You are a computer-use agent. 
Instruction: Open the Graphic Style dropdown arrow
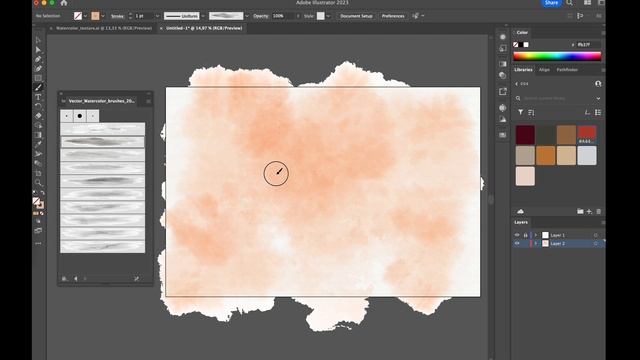328,16
